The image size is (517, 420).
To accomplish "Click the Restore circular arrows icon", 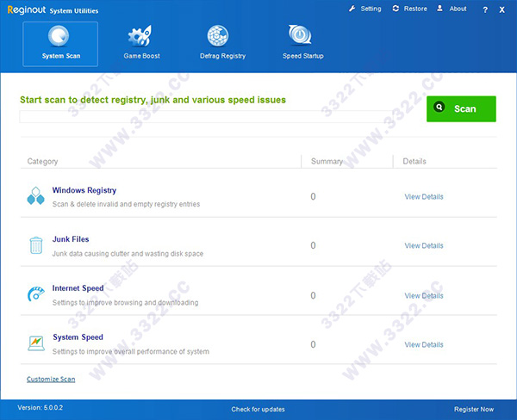I will pyautogui.click(x=396, y=9).
